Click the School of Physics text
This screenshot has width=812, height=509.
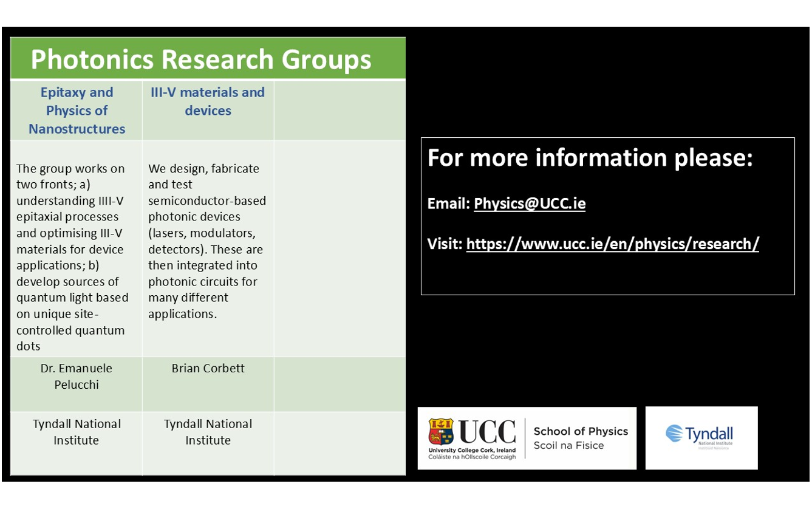[580, 431]
